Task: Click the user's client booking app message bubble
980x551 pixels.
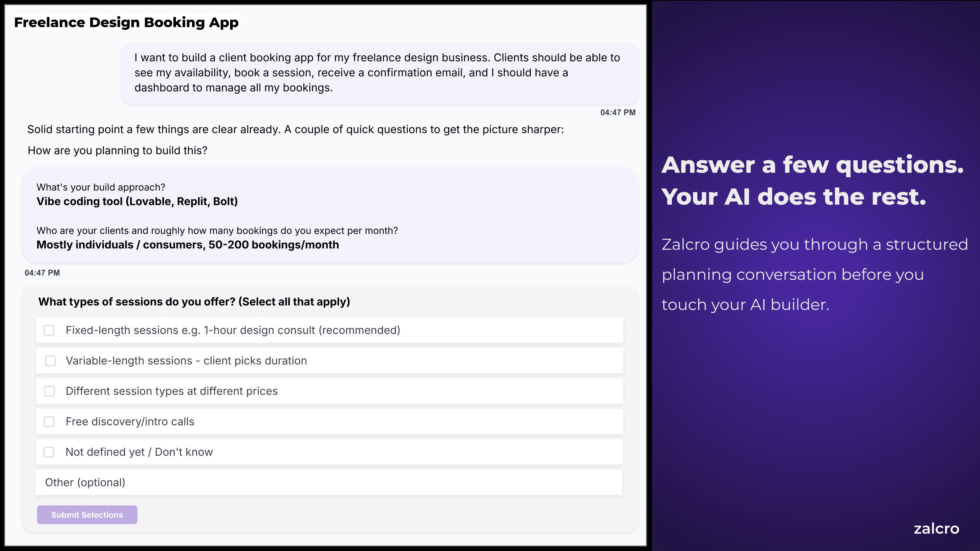Action: pyautogui.click(x=380, y=73)
